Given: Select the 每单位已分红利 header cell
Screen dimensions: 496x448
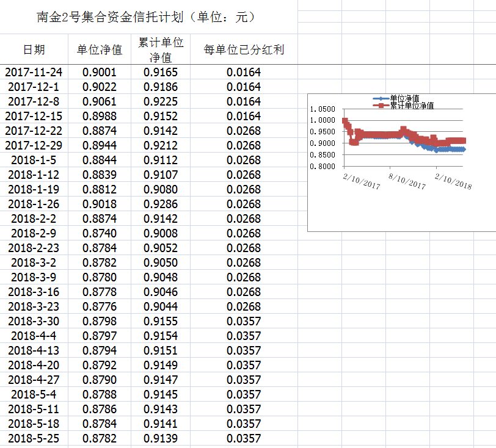Looking at the screenshot, I should click(244, 49).
